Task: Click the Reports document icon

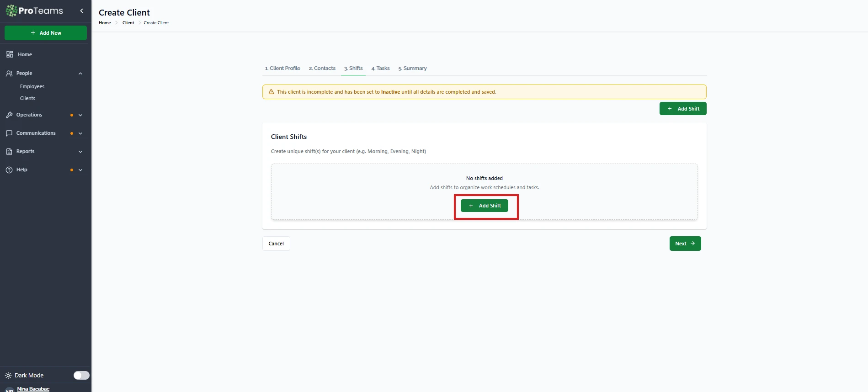Action: pos(9,152)
